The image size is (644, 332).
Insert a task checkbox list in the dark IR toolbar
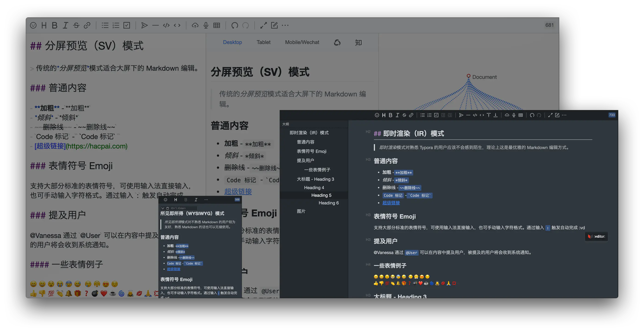(436, 115)
